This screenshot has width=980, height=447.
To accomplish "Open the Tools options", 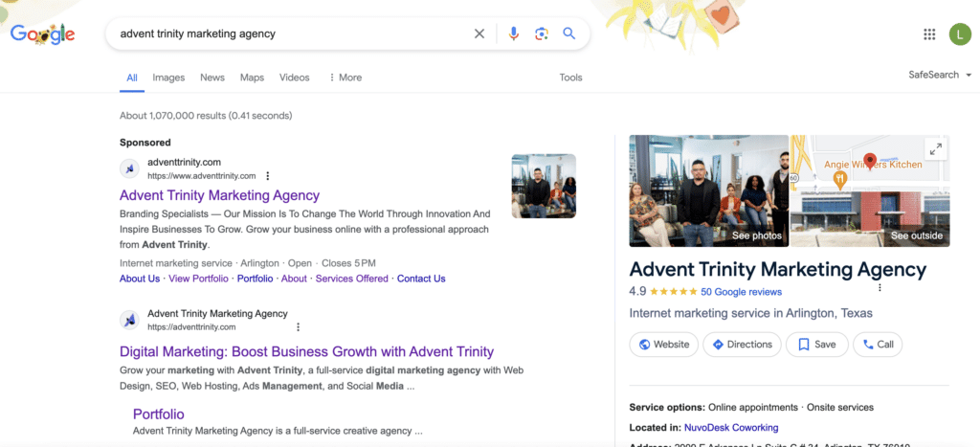I will [570, 78].
